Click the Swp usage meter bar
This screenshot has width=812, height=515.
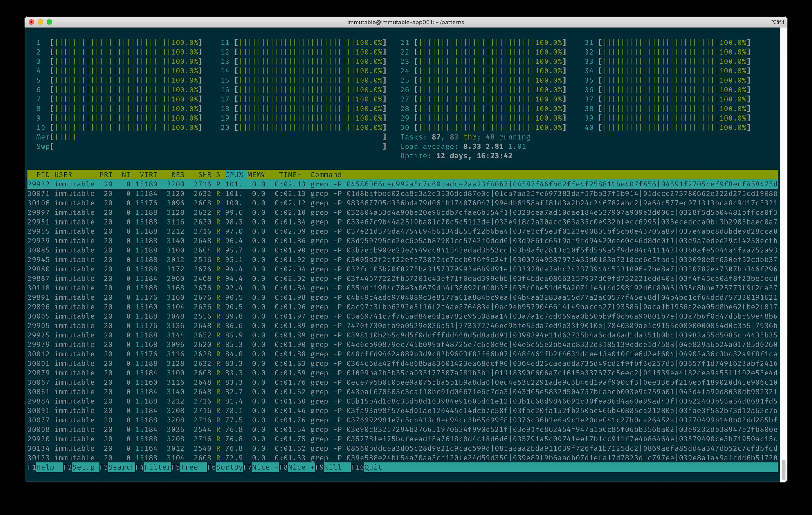212,146
